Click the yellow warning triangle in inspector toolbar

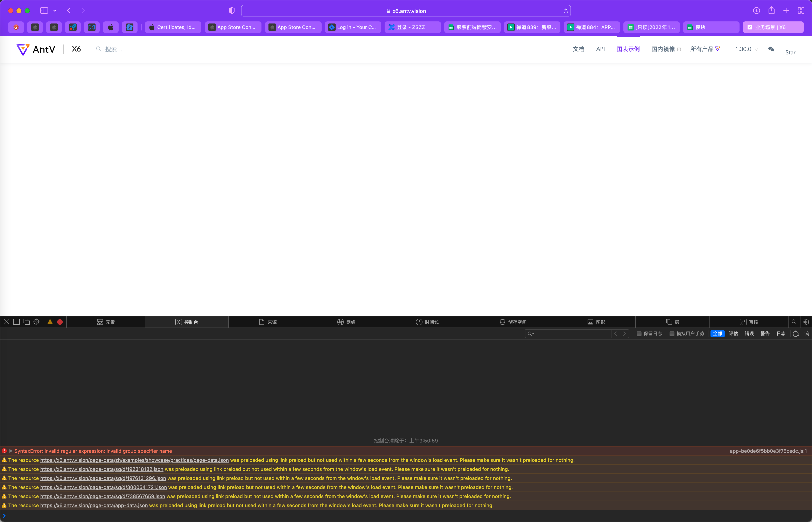click(50, 322)
